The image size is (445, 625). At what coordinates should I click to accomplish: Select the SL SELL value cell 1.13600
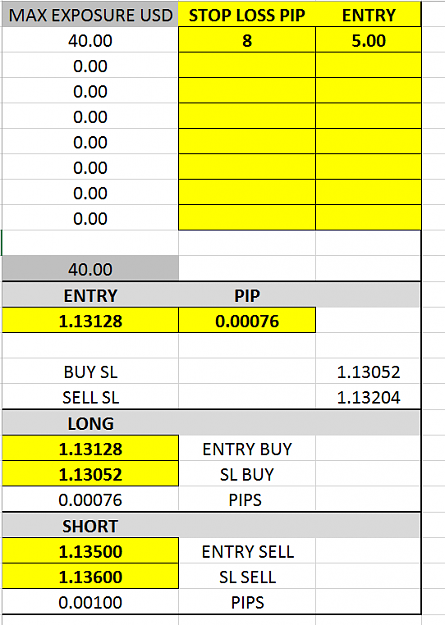pos(90,576)
